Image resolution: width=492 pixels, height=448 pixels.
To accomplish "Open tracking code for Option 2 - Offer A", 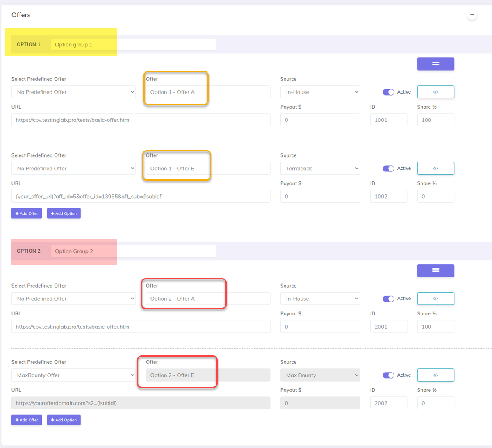I will (435, 298).
